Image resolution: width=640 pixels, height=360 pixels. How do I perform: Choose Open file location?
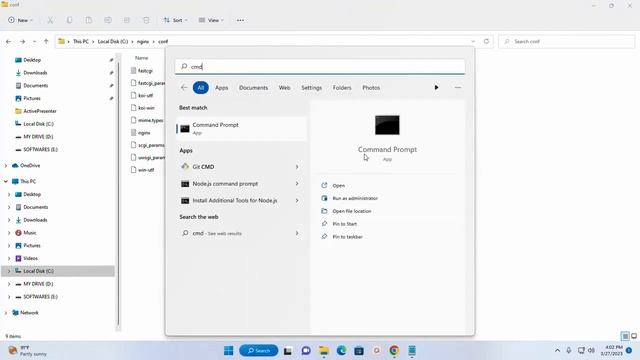click(351, 211)
